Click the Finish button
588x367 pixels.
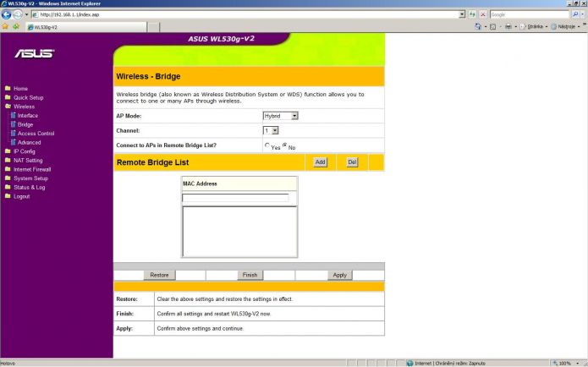point(250,275)
